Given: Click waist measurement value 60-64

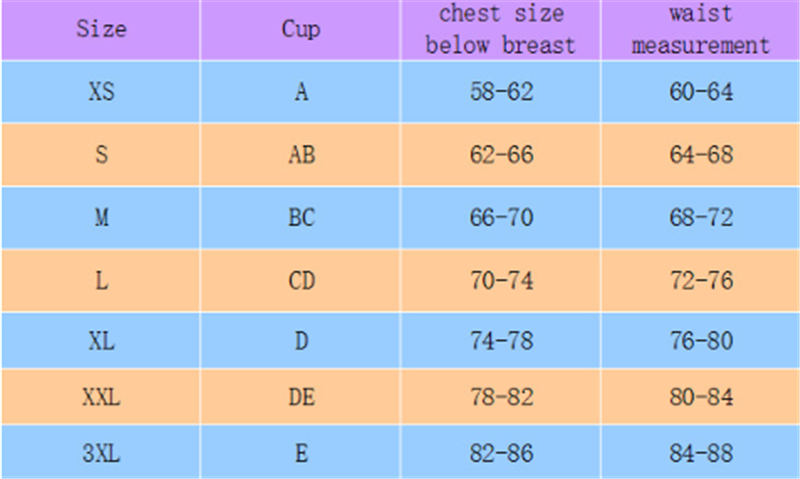Looking at the screenshot, I should pos(701,92).
